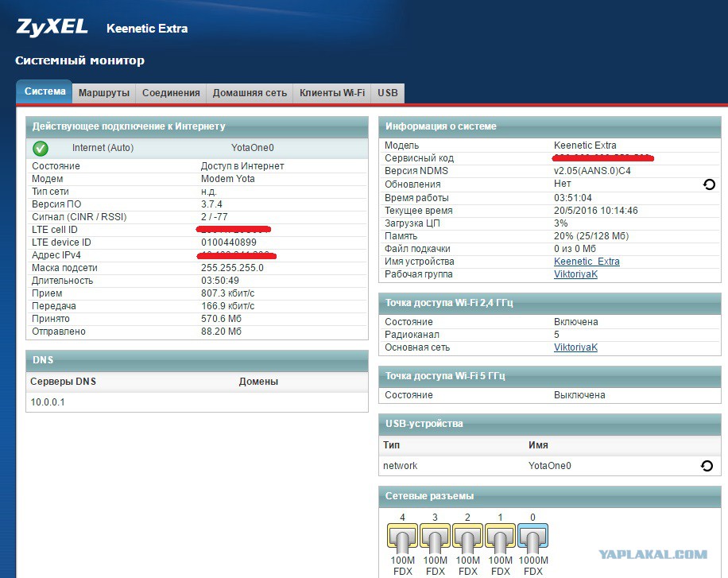Click the YotaOne0 connection name

coord(253,148)
